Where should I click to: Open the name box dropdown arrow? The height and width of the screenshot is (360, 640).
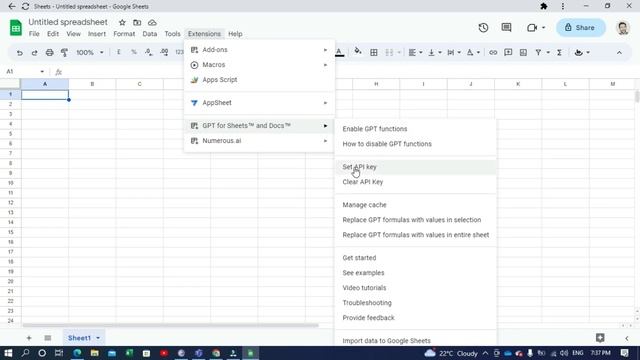pyautogui.click(x=42, y=71)
